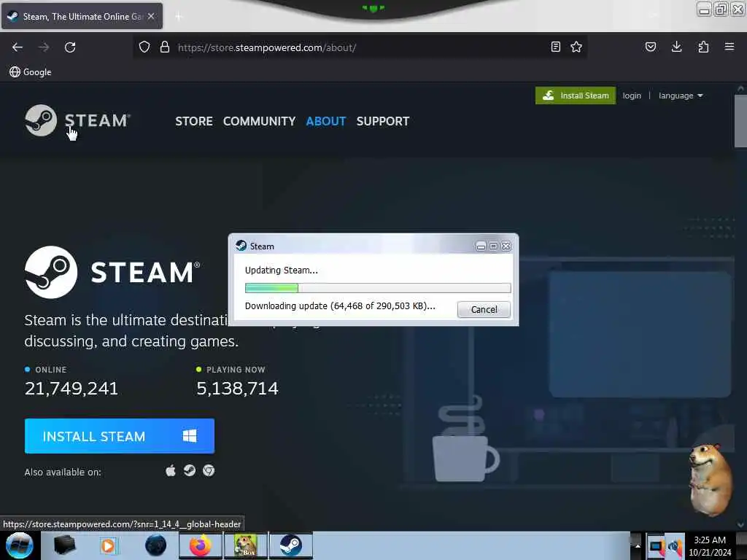The height and width of the screenshot is (560, 747).
Task: Open the dark globe taskbar icon
Action: tap(156, 545)
